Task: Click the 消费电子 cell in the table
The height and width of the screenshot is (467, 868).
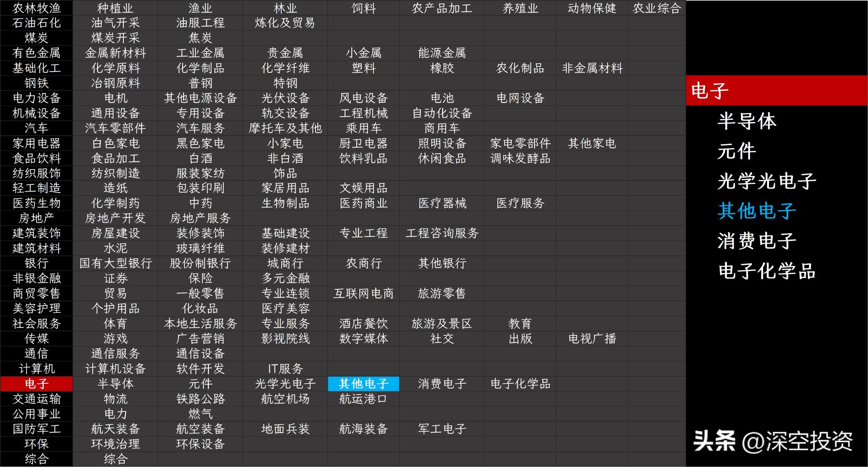Action: (x=442, y=384)
